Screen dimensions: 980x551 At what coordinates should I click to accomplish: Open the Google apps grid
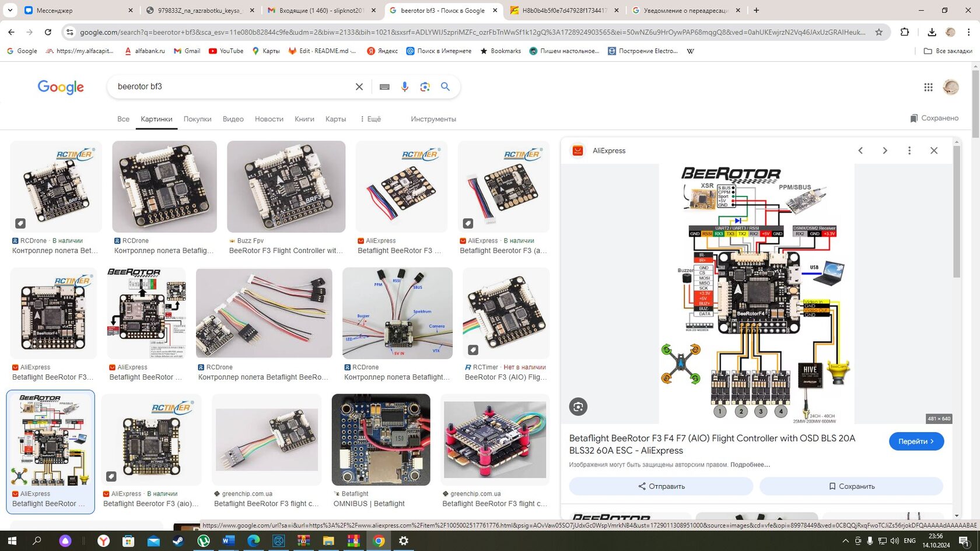pyautogui.click(x=928, y=87)
